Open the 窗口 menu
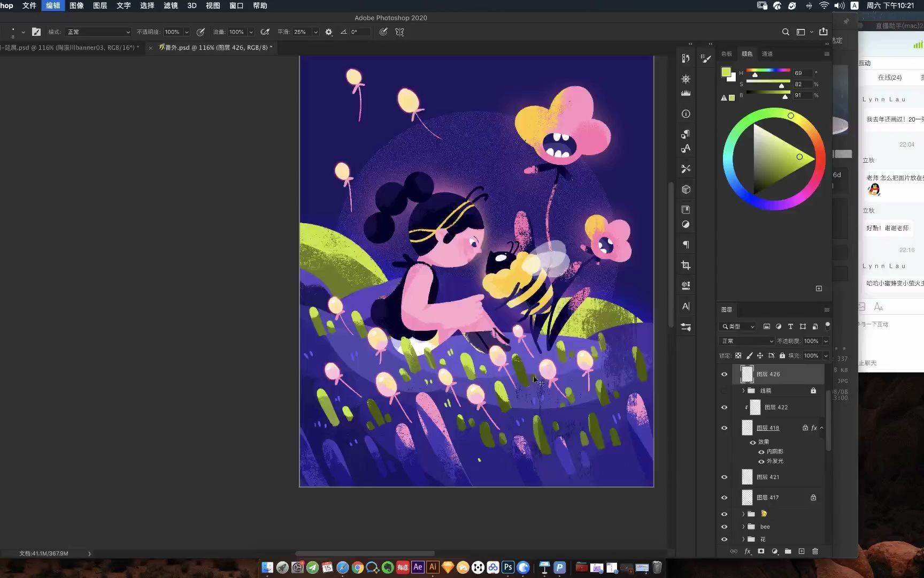The image size is (924, 578). (236, 5)
